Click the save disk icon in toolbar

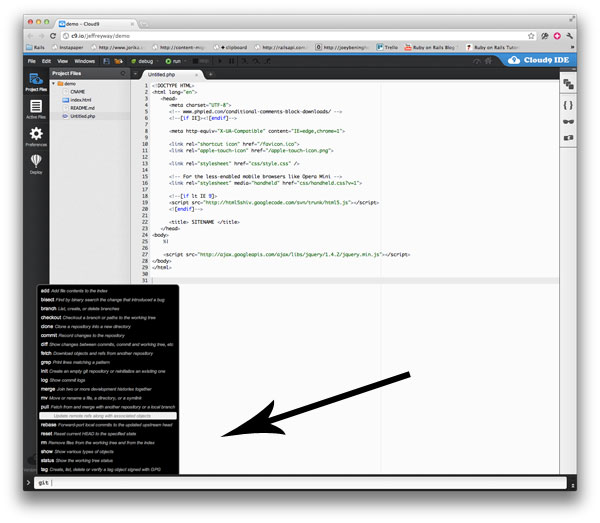pyautogui.click(x=106, y=61)
